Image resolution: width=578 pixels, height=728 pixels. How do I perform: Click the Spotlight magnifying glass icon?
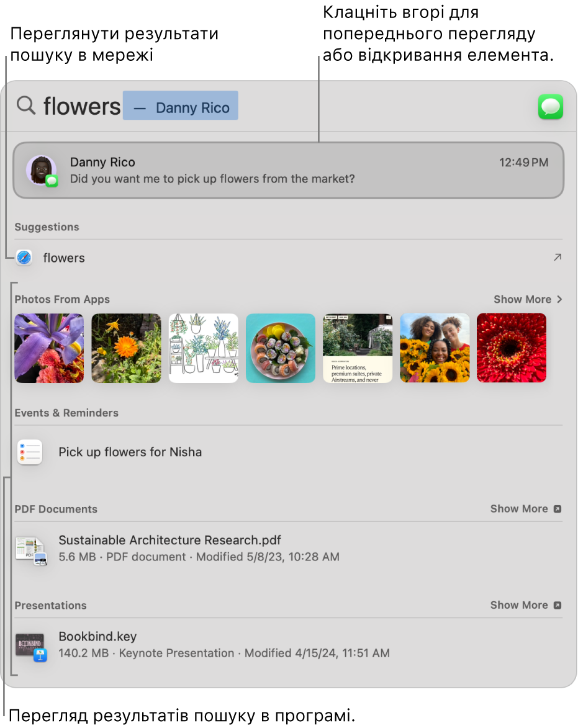click(26, 106)
